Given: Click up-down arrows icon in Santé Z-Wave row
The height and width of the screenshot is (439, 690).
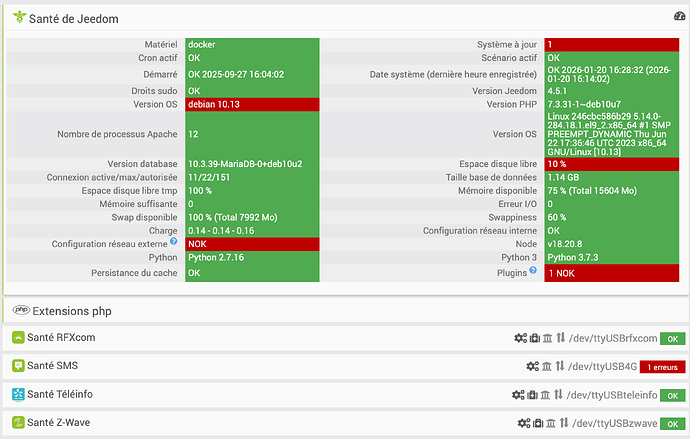Looking at the screenshot, I should click(x=564, y=422).
